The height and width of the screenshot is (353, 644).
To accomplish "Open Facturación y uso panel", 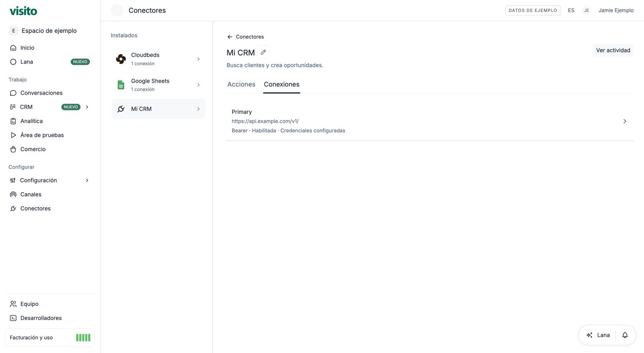I will (x=50, y=338).
